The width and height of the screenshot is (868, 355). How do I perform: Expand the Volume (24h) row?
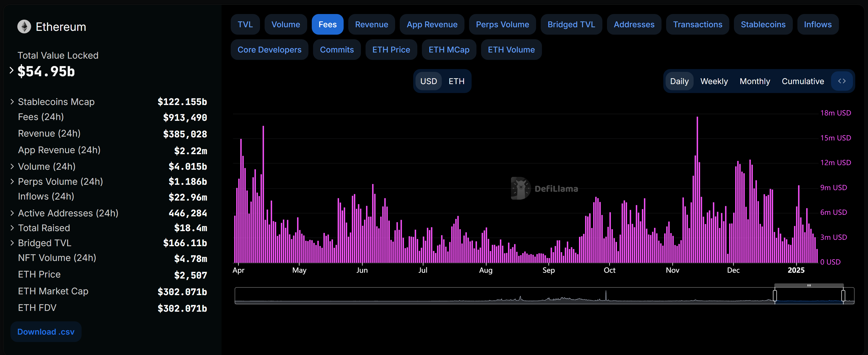pos(12,166)
